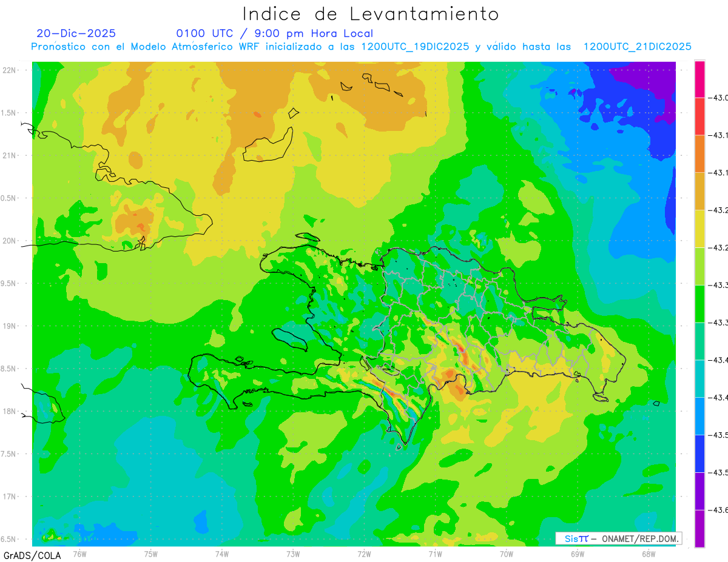Click the '70W' longitude label
The image size is (728, 562).
tap(507, 554)
